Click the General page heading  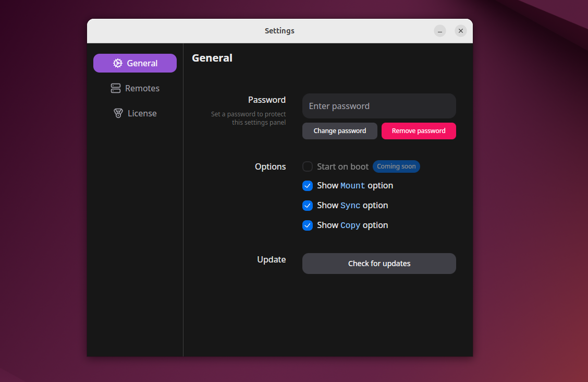tap(212, 58)
